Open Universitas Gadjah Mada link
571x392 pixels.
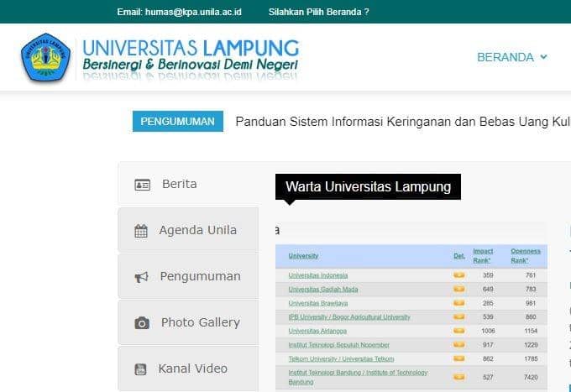point(323,290)
